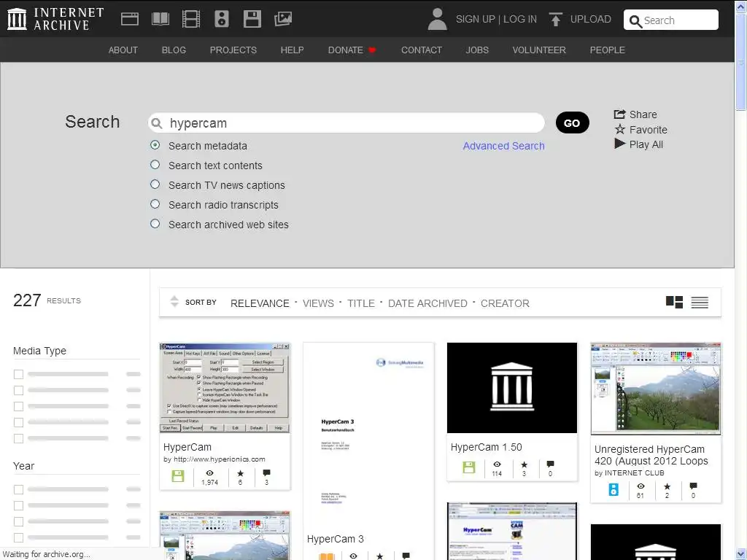This screenshot has width=747, height=560.
Task: Click the Share icon
Action: click(x=619, y=114)
